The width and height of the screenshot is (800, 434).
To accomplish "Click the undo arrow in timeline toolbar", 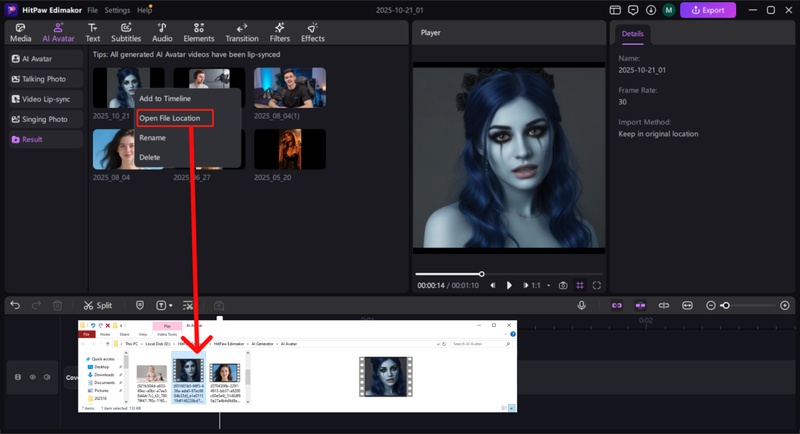I will tap(15, 305).
